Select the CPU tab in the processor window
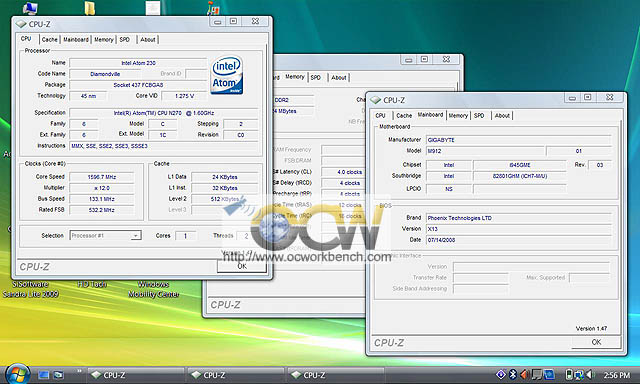This screenshot has width=640, height=384. (26, 39)
